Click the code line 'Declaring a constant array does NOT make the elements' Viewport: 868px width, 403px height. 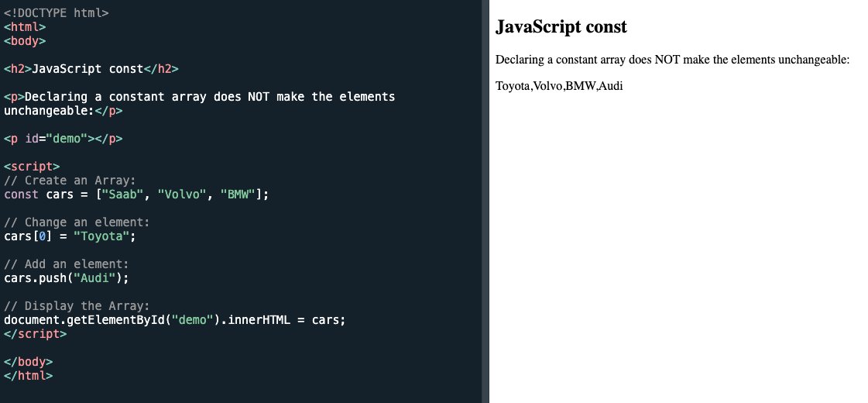point(199,96)
